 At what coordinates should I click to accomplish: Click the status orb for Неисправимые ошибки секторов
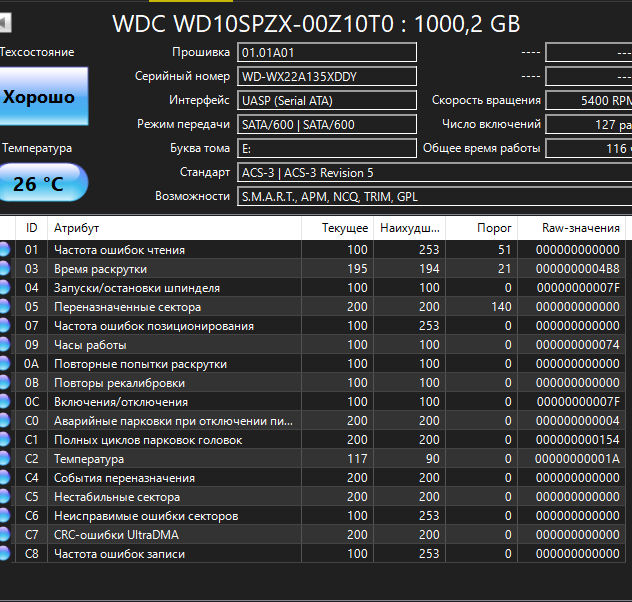[x=4, y=516]
